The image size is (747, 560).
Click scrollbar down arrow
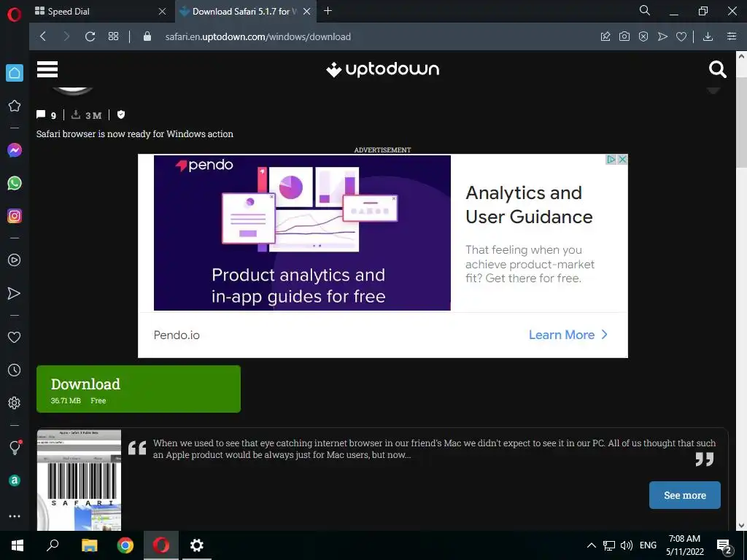(741, 525)
